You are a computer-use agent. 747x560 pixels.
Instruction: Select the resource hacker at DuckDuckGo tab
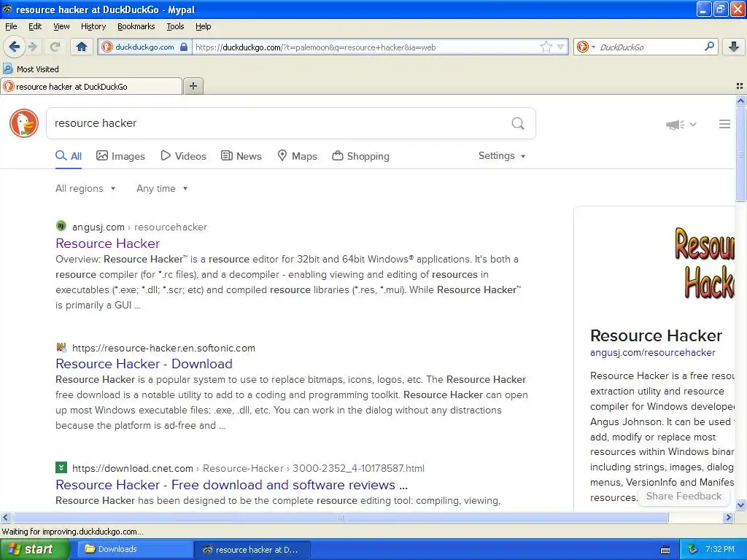(91, 86)
